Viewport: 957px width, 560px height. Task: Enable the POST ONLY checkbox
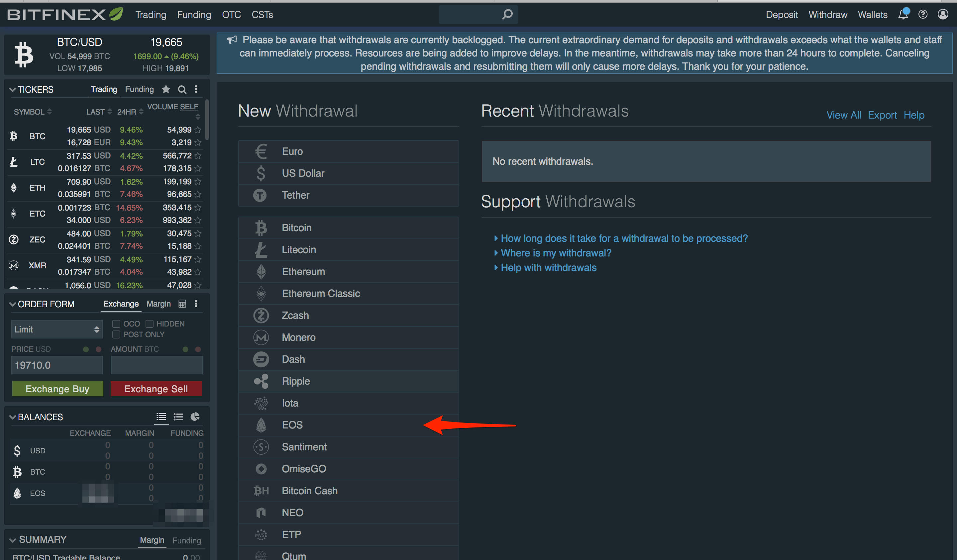[x=116, y=334]
